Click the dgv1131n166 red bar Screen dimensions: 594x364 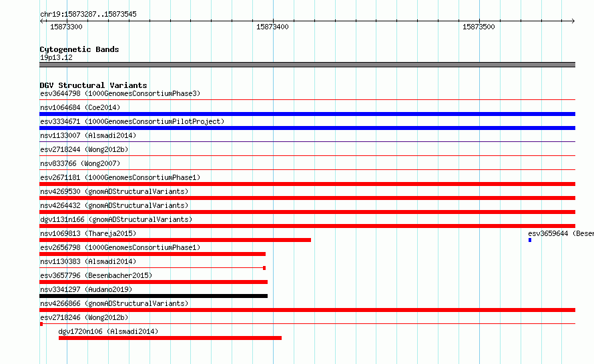(307, 226)
